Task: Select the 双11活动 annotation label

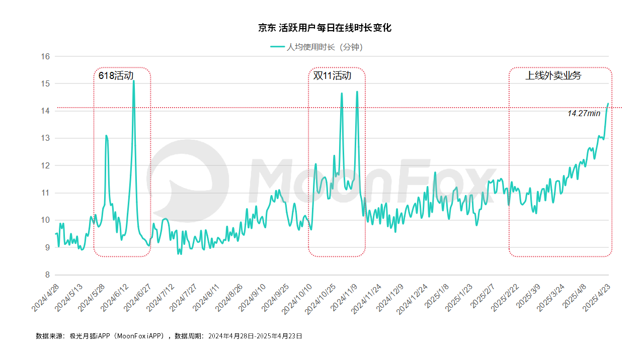Action: tap(332, 76)
